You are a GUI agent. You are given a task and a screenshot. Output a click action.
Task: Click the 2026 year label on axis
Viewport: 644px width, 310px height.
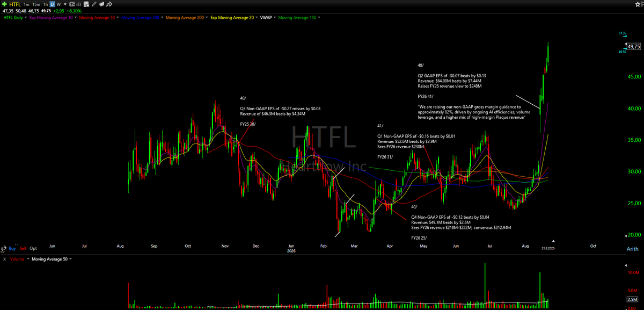tap(291, 251)
